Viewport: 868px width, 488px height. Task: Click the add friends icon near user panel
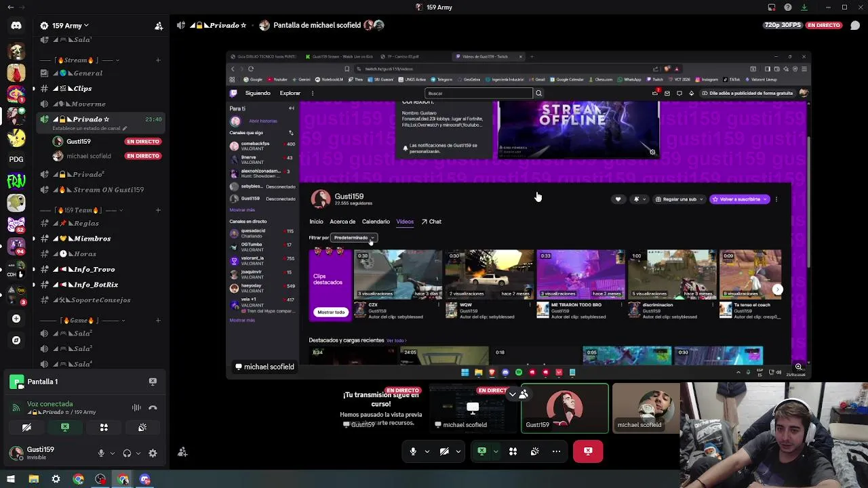pyautogui.click(x=182, y=452)
